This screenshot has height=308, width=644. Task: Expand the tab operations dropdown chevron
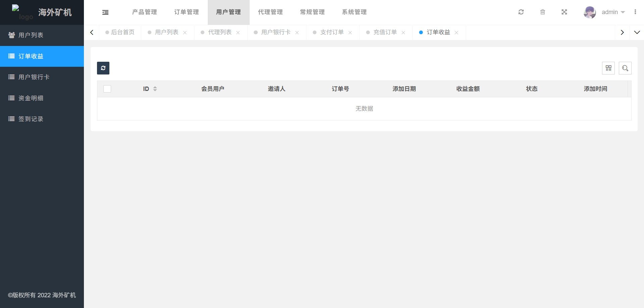point(637,33)
